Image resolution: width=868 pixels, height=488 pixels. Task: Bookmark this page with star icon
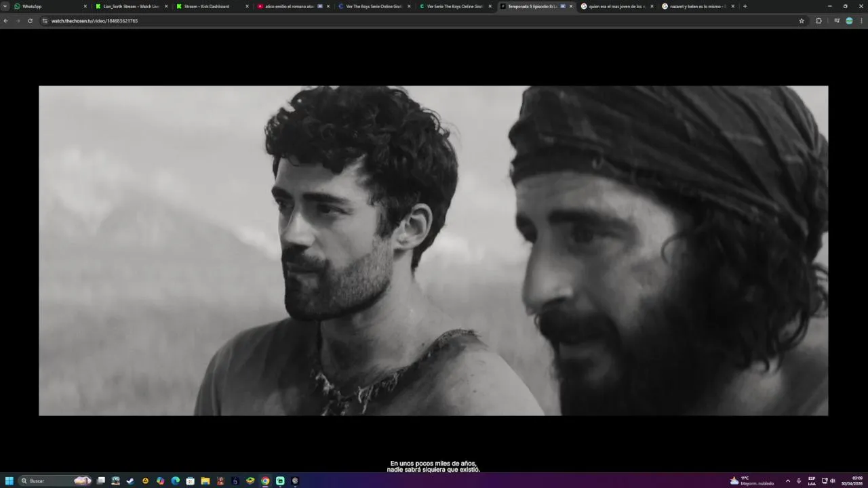pyautogui.click(x=802, y=21)
